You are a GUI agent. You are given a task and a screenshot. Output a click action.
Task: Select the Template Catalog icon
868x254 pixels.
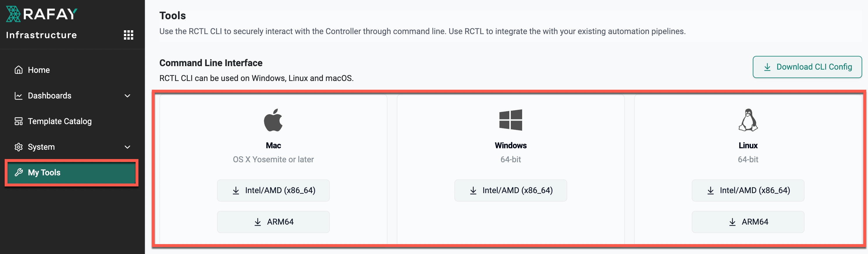19,121
